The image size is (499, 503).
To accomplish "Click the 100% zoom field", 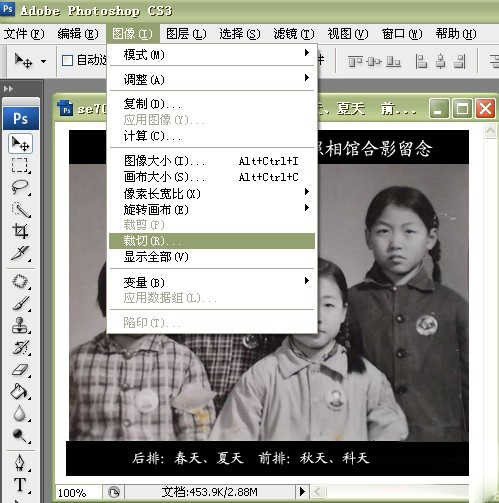I will (78, 492).
